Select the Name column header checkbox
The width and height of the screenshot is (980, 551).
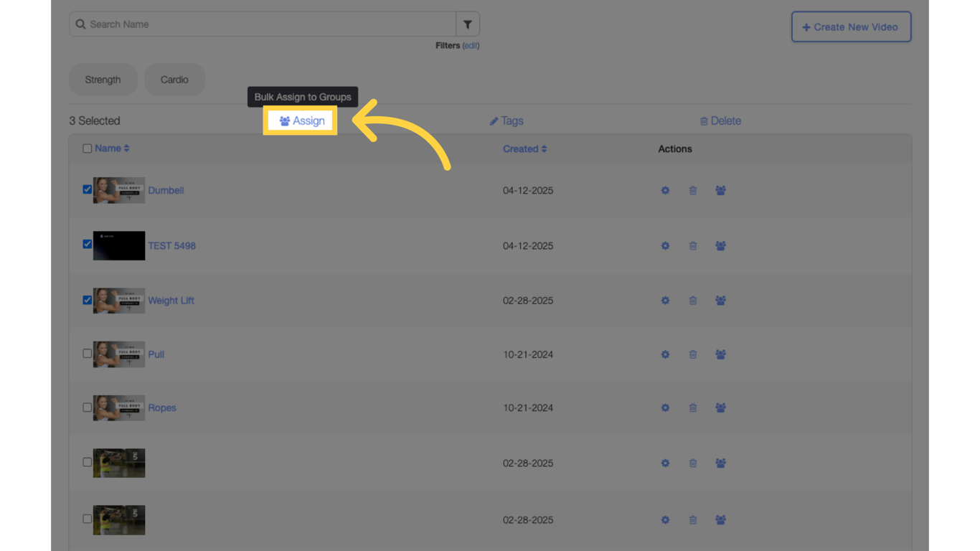pos(87,148)
